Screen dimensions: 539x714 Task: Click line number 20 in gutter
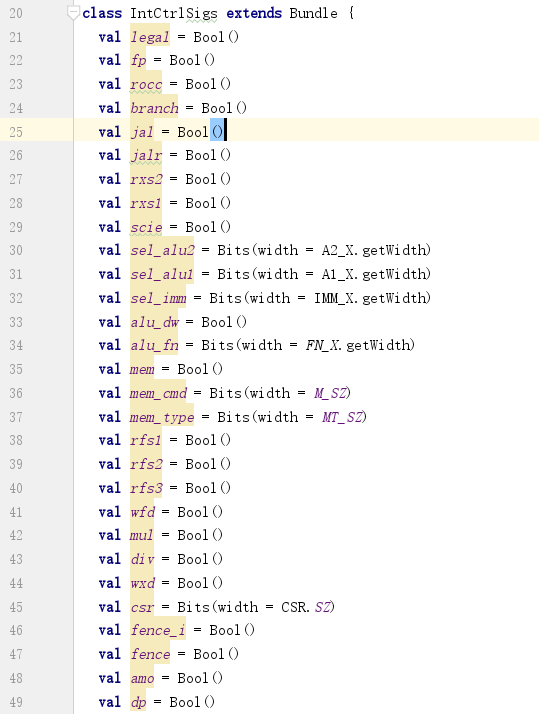[15, 13]
